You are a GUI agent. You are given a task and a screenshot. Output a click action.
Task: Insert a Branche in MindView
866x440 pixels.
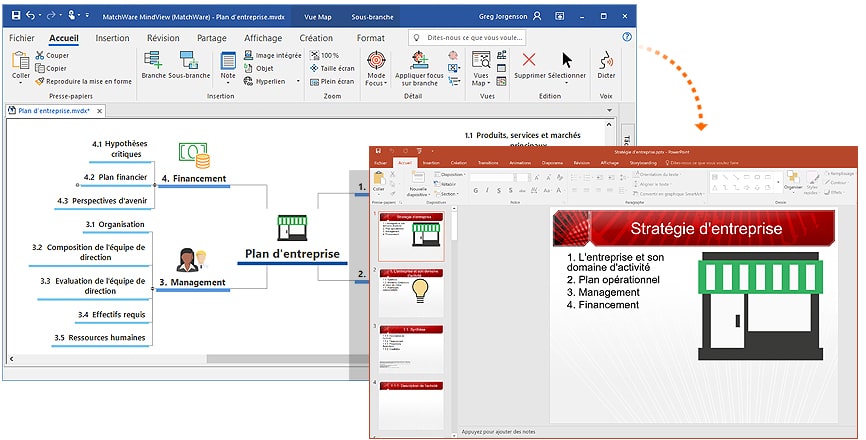pos(153,65)
